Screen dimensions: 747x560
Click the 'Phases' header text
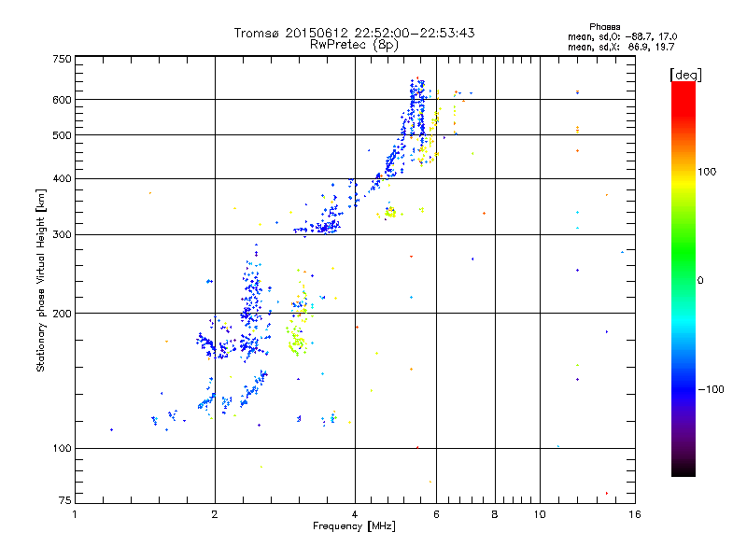(604, 27)
